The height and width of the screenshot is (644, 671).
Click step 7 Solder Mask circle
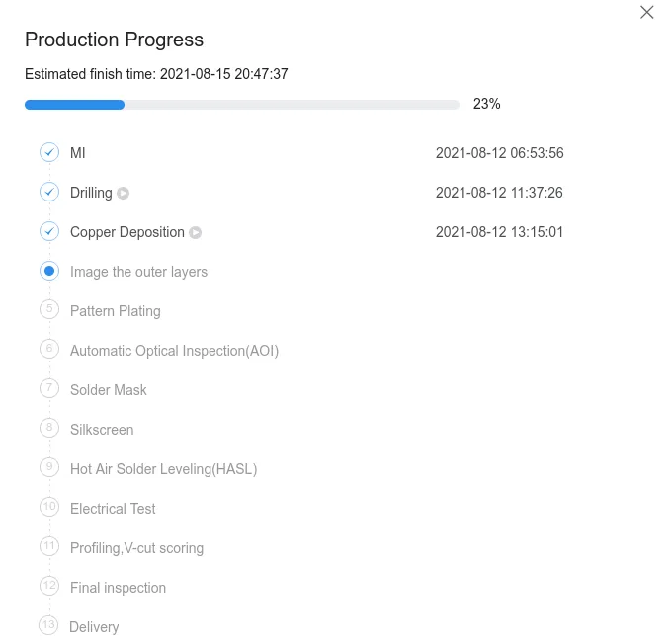49,389
